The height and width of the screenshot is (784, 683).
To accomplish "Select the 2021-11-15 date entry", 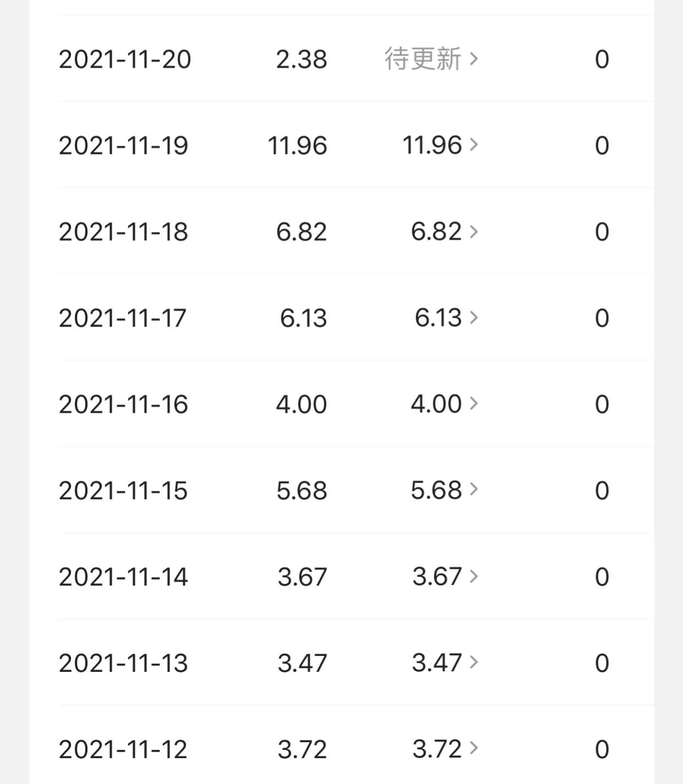I will (x=123, y=490).
